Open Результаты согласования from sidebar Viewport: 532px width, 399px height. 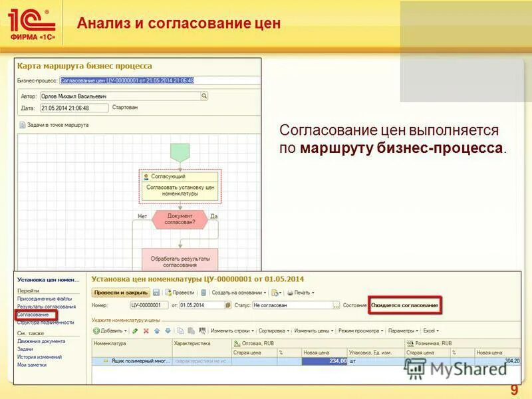pos(47,306)
